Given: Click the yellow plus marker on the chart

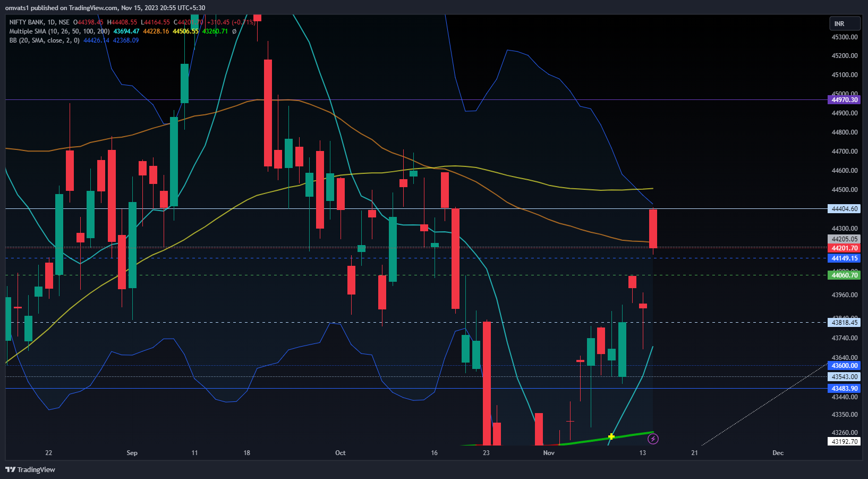Looking at the screenshot, I should tap(611, 436).
